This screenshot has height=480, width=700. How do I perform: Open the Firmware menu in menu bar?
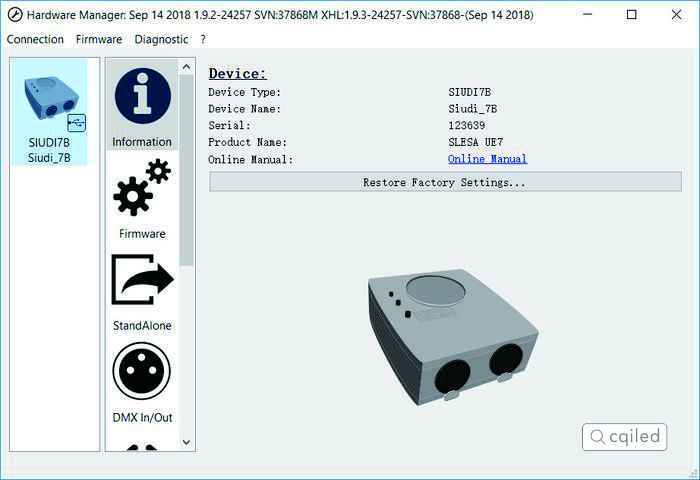(99, 39)
